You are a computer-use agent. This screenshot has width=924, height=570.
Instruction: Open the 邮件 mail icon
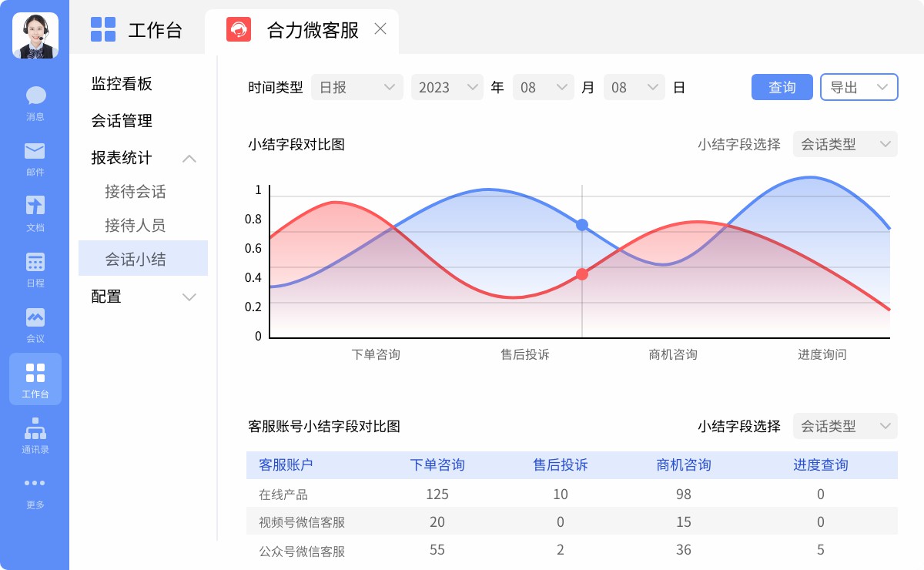click(35, 151)
